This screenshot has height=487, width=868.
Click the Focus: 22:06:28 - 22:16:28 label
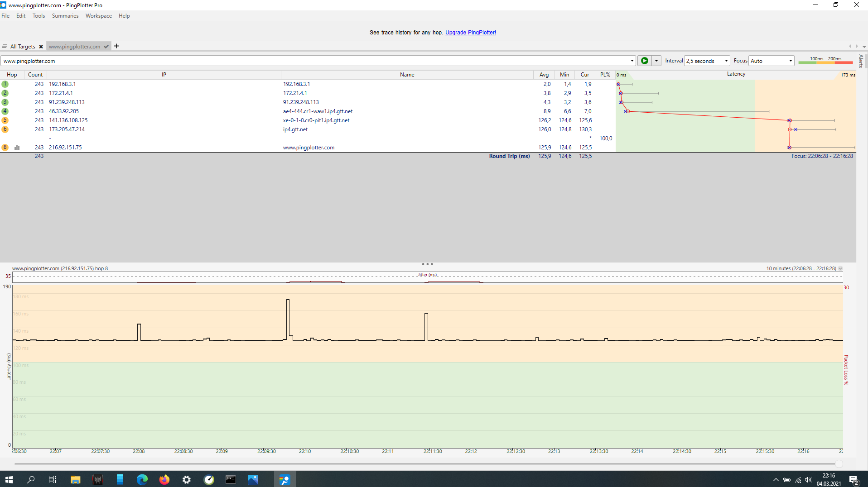822,156
